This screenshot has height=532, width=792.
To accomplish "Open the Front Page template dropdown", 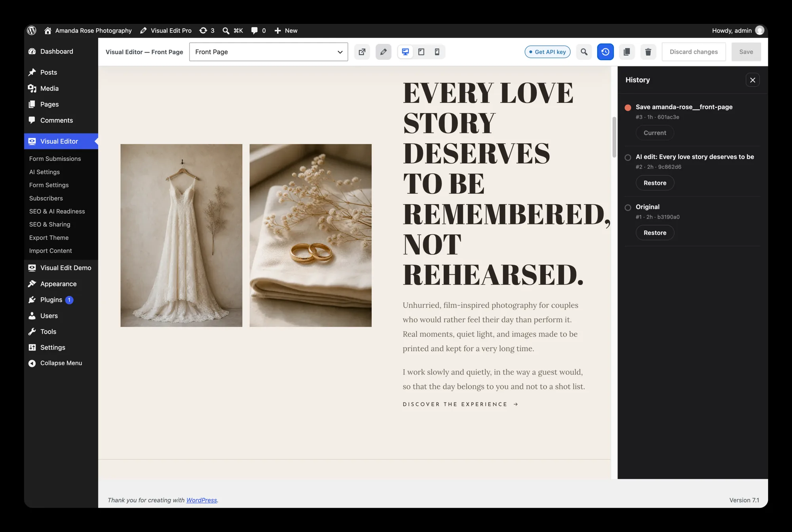I will (268, 52).
